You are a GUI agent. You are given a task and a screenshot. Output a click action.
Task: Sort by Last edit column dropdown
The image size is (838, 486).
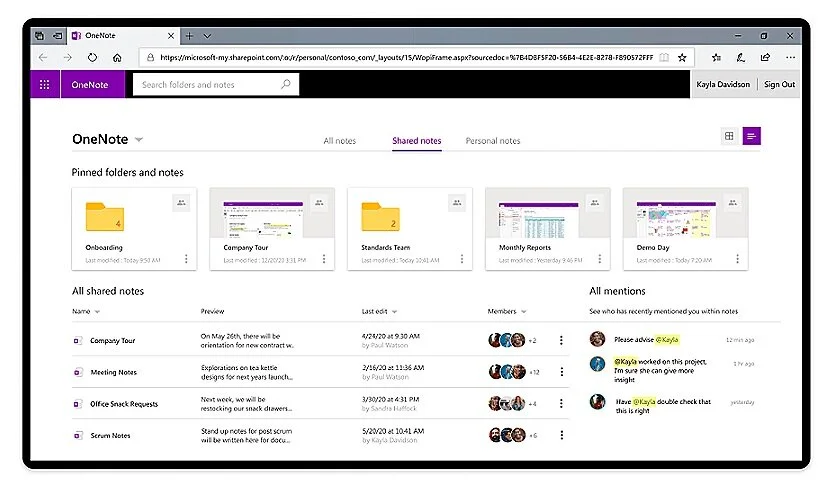click(394, 312)
